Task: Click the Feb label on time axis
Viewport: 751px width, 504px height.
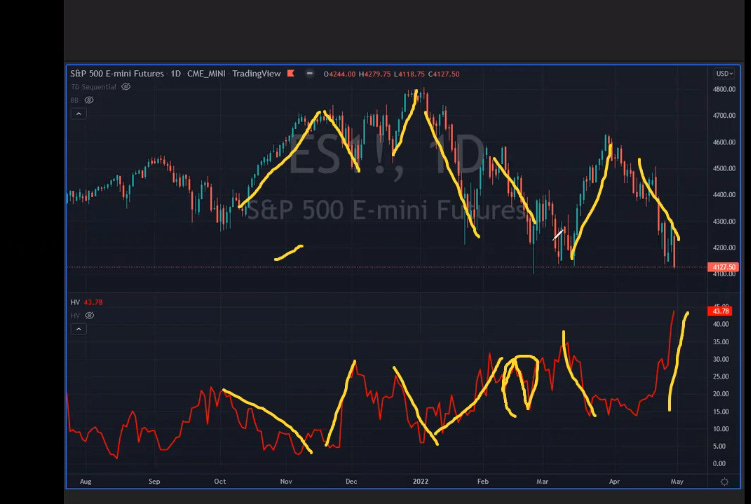Action: click(x=483, y=481)
